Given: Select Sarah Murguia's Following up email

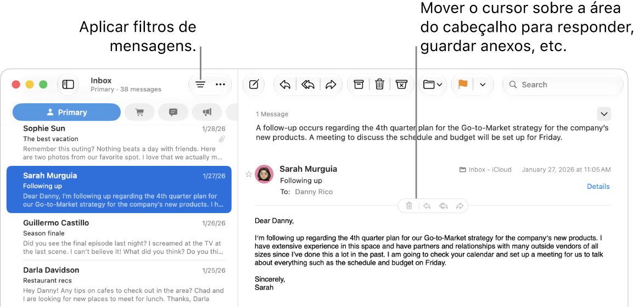Looking at the screenshot, I should tap(119, 189).
